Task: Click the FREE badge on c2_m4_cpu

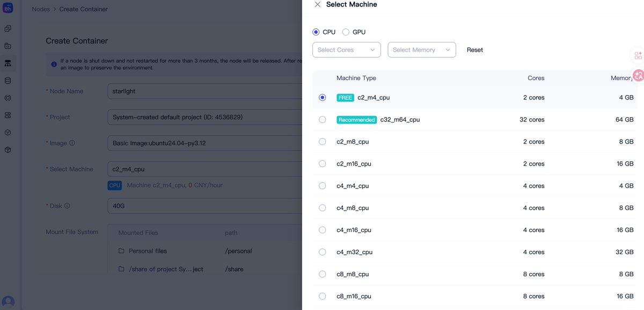Action: pyautogui.click(x=345, y=98)
